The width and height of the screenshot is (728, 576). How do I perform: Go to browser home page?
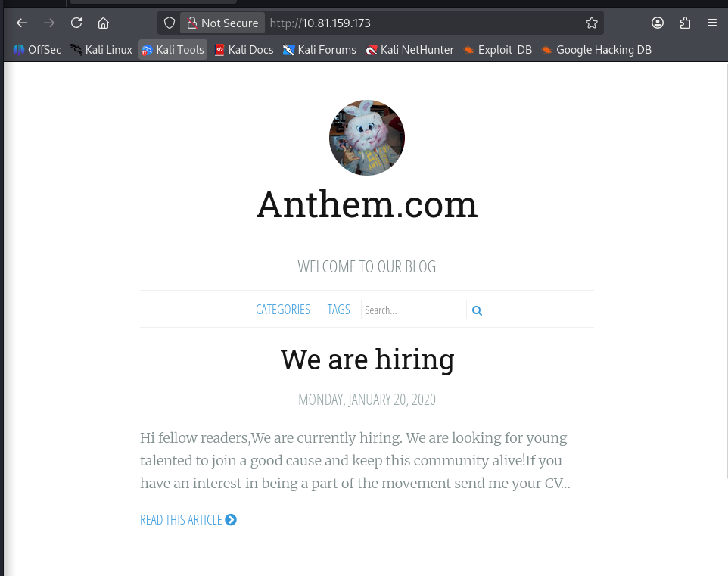104,23
